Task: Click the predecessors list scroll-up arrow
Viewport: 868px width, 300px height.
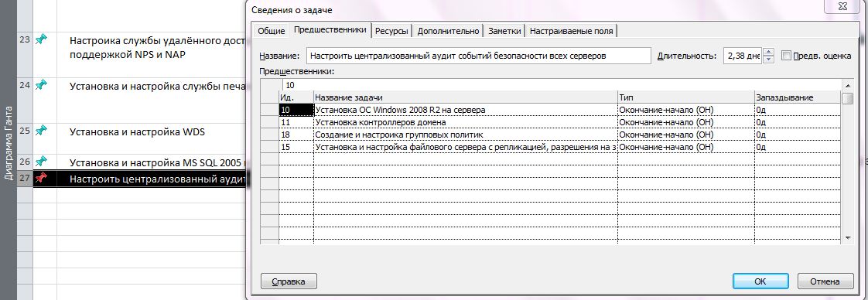Action: [x=847, y=85]
